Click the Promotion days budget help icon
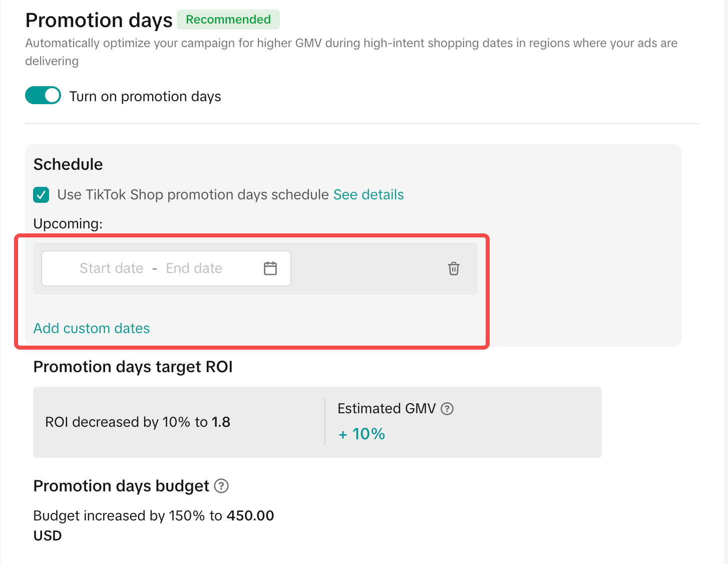This screenshot has width=728, height=564. pyautogui.click(x=221, y=486)
